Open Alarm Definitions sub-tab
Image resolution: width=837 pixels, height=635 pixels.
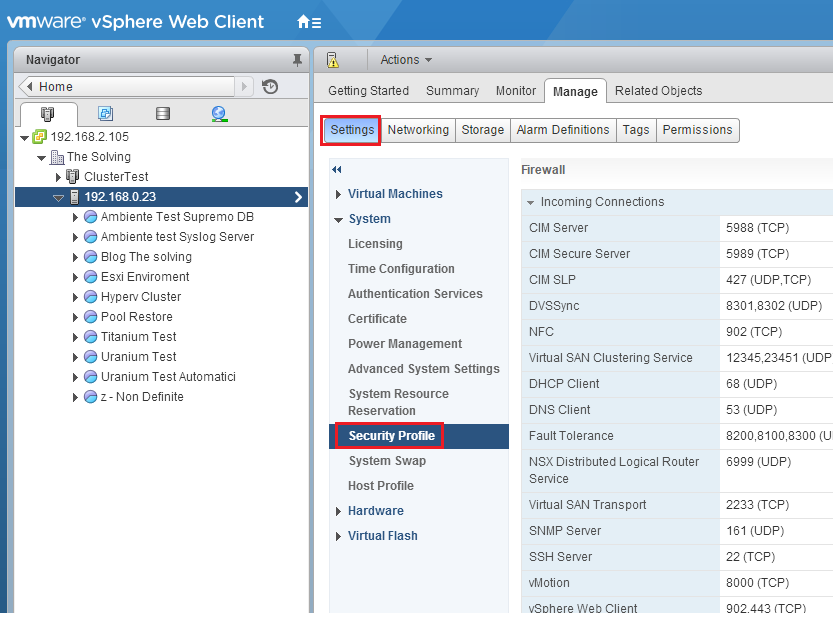click(563, 130)
